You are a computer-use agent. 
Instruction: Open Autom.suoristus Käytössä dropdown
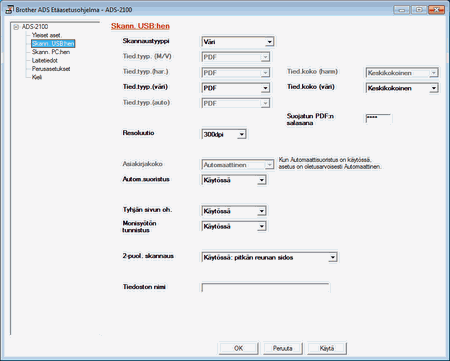(x=234, y=180)
